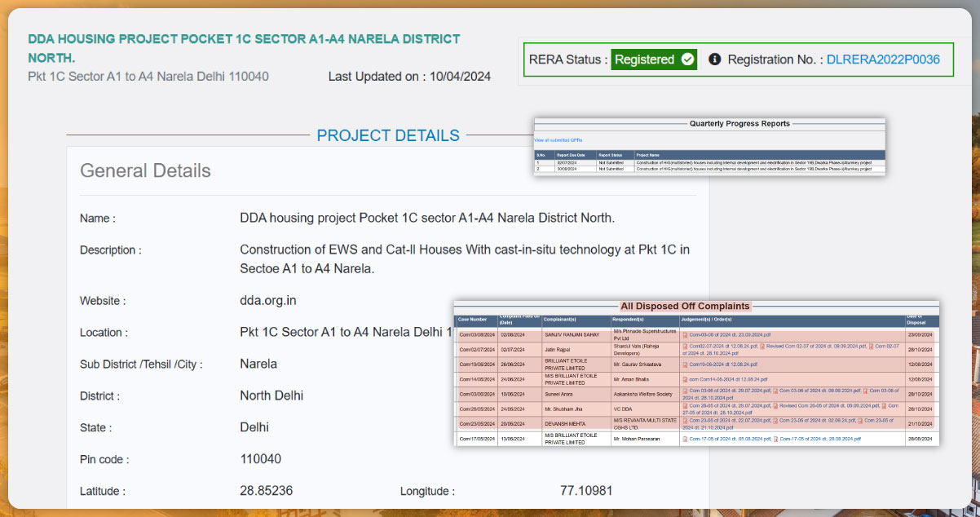Click the Sub District value Narela
The height and width of the screenshot is (517, 980).
(x=258, y=364)
